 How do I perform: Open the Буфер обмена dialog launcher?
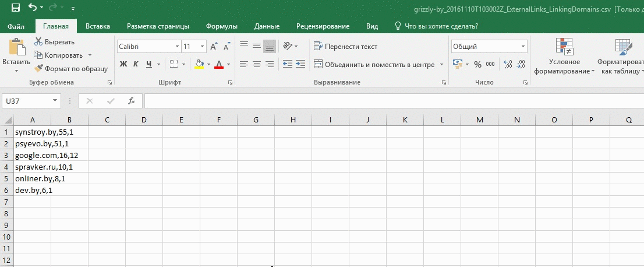tap(109, 82)
